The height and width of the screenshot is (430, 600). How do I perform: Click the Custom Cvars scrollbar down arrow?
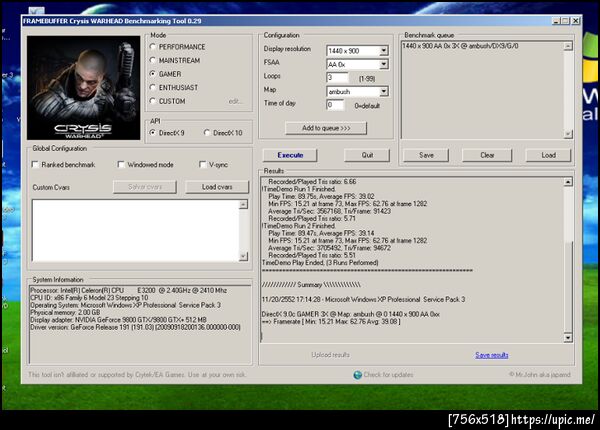point(243,256)
